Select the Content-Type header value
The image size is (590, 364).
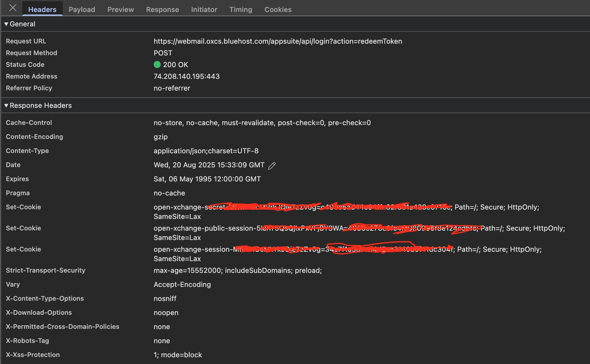pos(206,151)
